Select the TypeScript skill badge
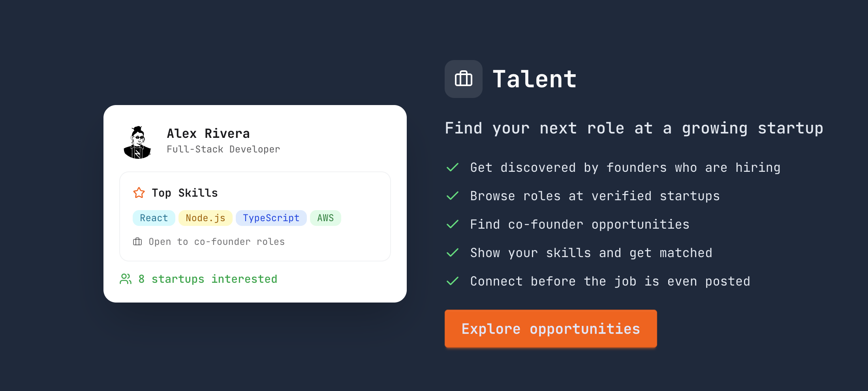Screen dimensions: 868x391 point(271,218)
